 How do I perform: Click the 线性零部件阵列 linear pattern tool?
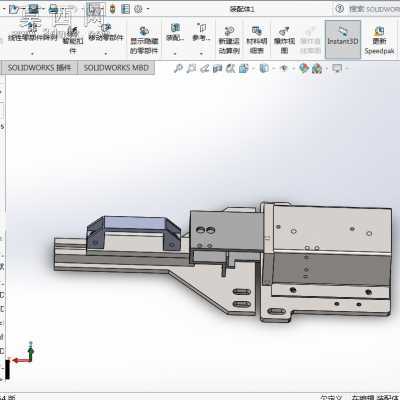(32, 33)
